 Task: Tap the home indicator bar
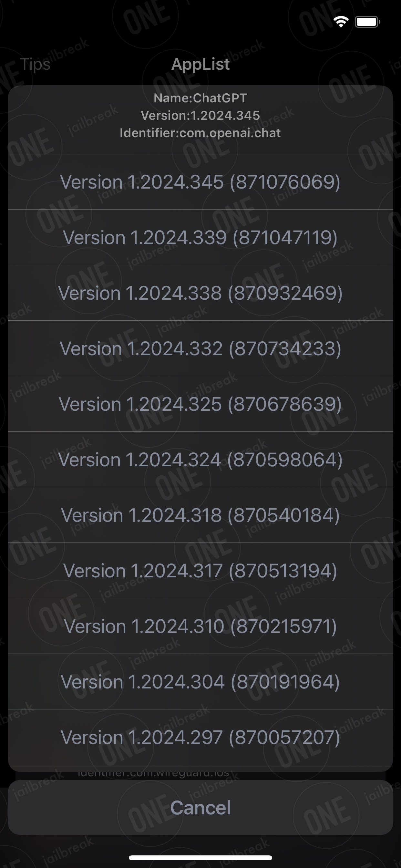coord(200,858)
